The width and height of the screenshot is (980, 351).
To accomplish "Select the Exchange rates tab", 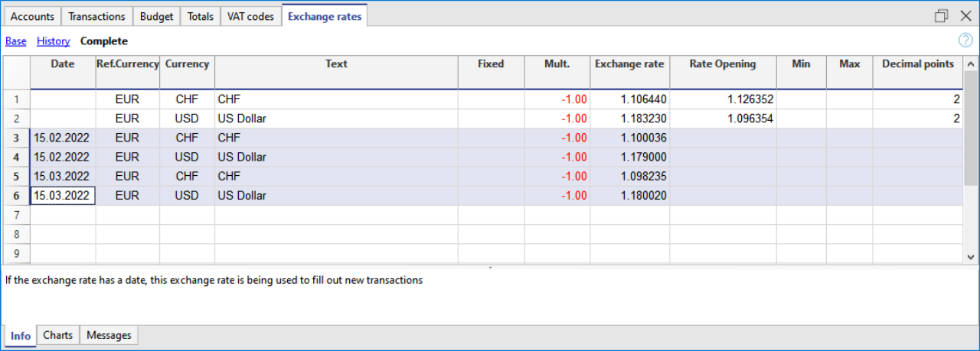I will 325,16.
